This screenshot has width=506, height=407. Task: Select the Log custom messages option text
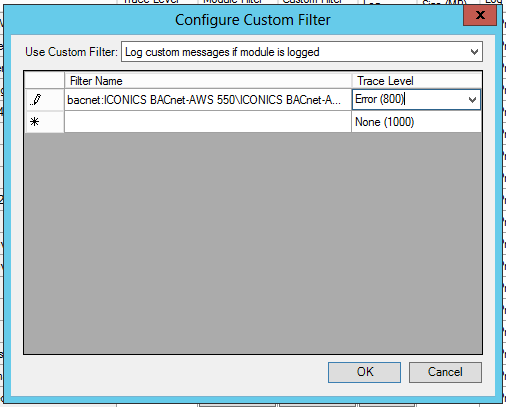click(x=222, y=52)
